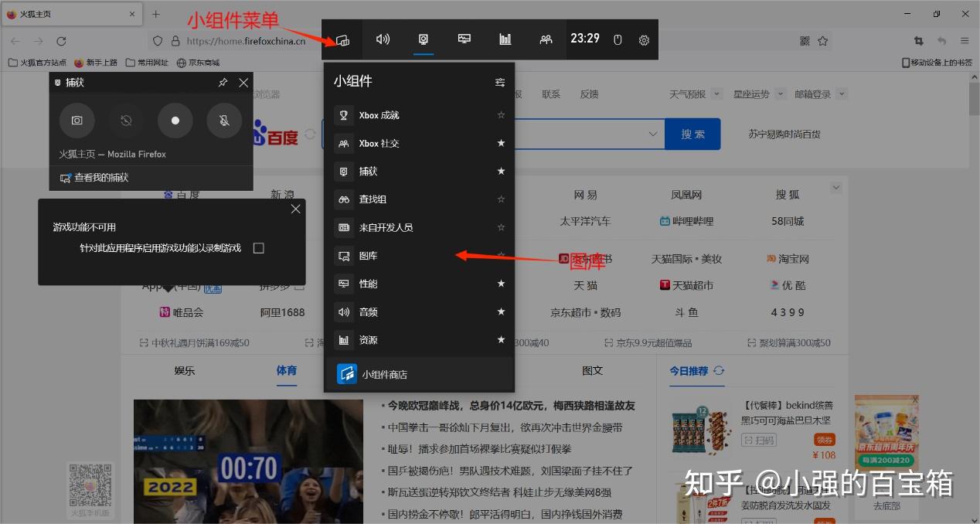Image resolution: width=980 pixels, height=524 pixels.
Task: Open Game Bar settings gear
Action: [644, 40]
